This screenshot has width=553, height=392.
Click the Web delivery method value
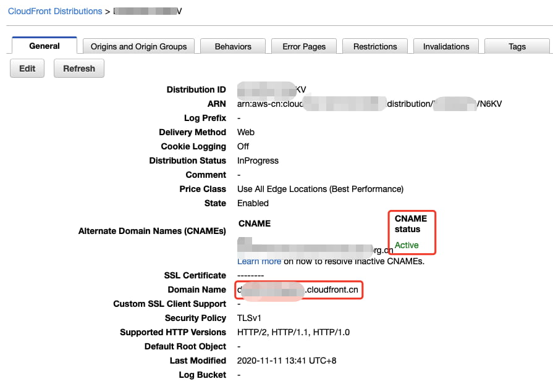(x=246, y=132)
